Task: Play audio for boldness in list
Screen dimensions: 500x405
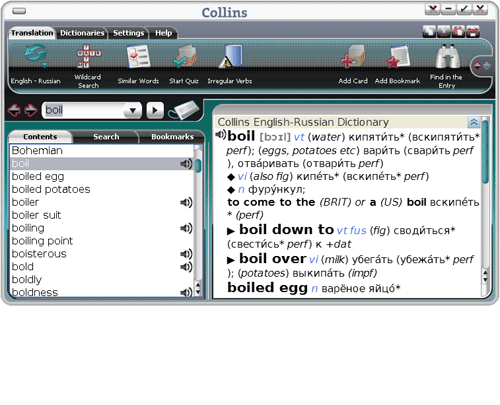Action: click(x=186, y=292)
